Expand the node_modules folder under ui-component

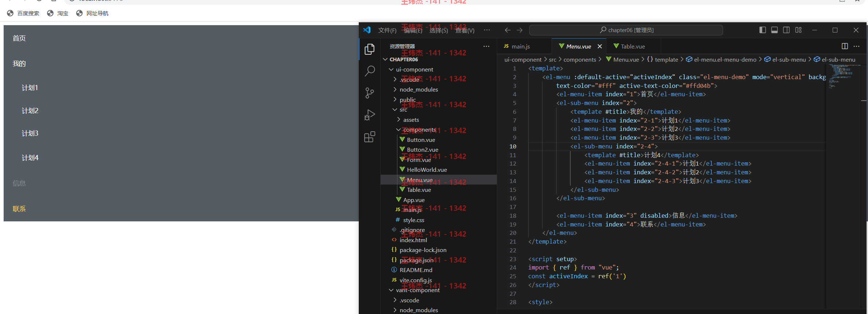coord(439,89)
